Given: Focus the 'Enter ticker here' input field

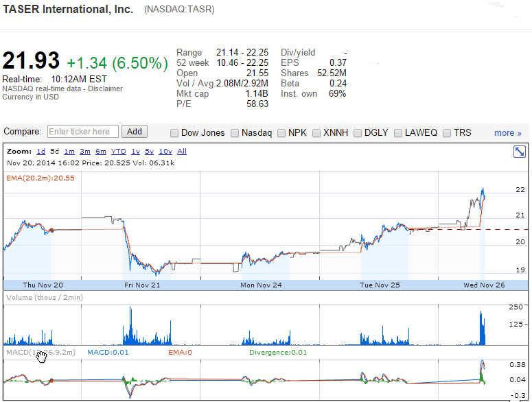Looking at the screenshot, I should pyautogui.click(x=83, y=132).
